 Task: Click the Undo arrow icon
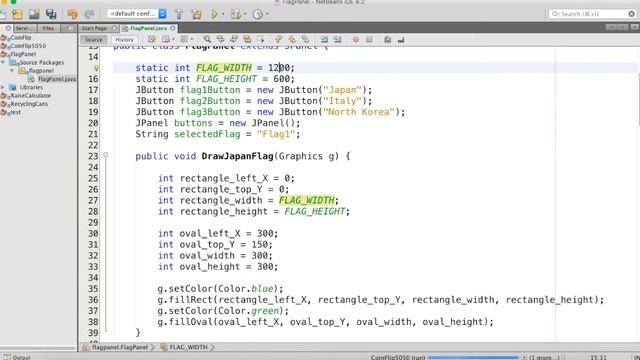(x=73, y=14)
